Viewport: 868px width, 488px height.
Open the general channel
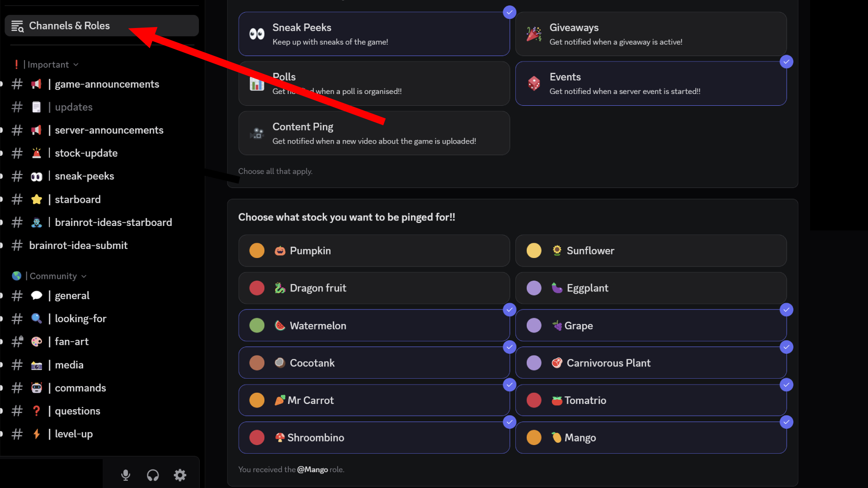[x=72, y=296]
